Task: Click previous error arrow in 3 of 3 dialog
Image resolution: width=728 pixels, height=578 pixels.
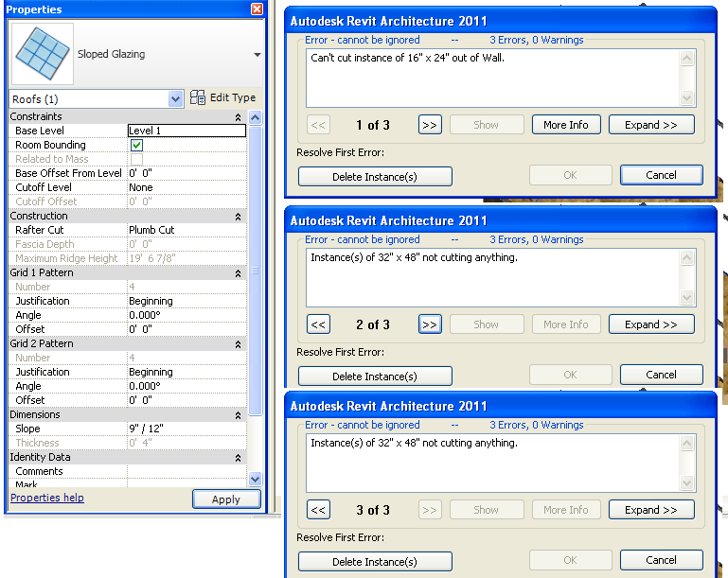Action: coord(318,510)
